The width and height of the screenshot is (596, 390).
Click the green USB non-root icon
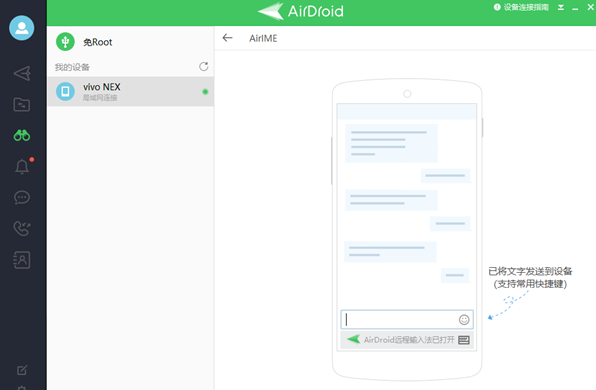tap(65, 41)
